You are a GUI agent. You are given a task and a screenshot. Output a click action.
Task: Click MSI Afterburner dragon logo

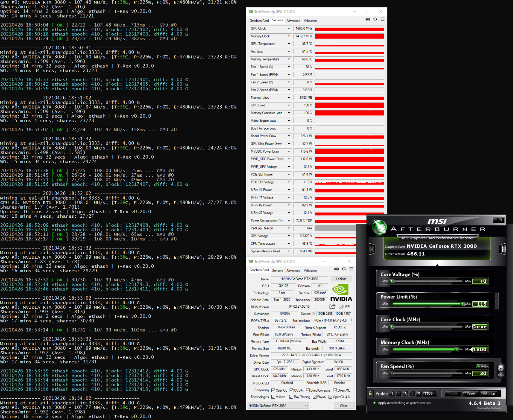coord(379,227)
